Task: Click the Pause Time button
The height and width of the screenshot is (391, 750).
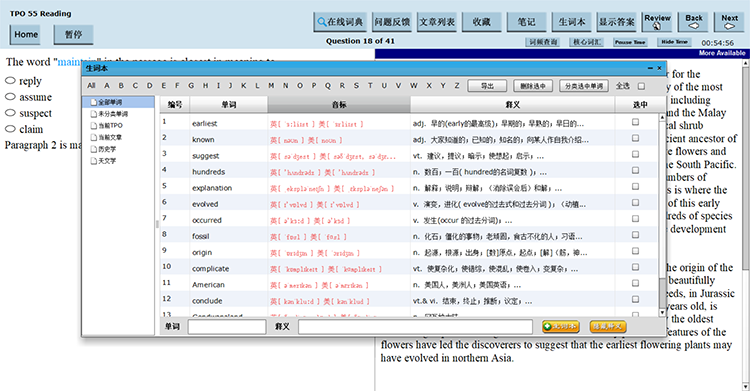Action: click(630, 42)
